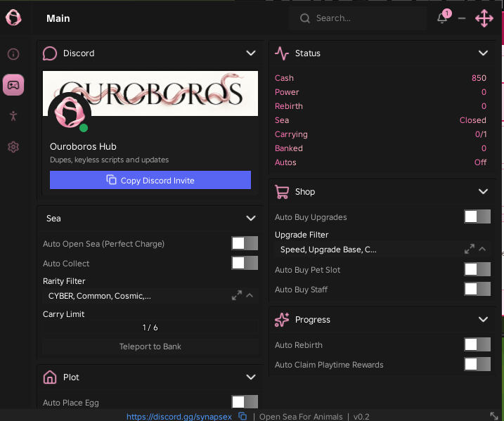Screen dimensions: 504x421
Task: Open the settings gear in the sidebar
Action: coord(13,147)
